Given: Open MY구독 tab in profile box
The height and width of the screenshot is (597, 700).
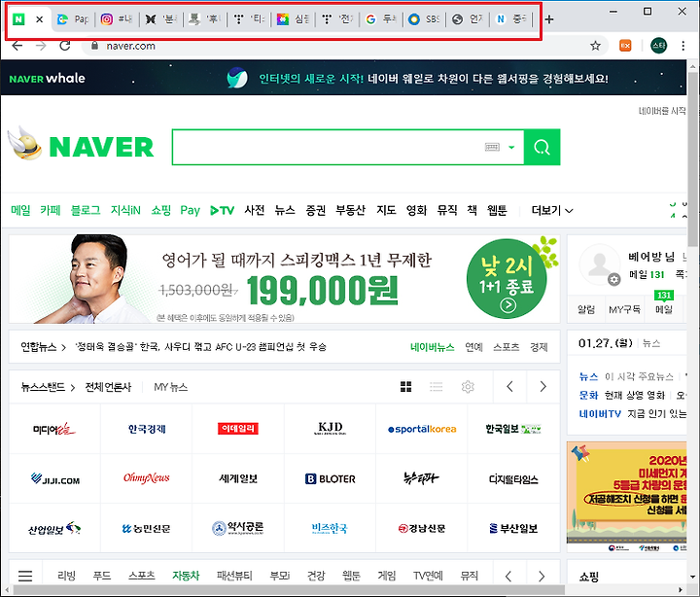Looking at the screenshot, I should pos(624,309).
